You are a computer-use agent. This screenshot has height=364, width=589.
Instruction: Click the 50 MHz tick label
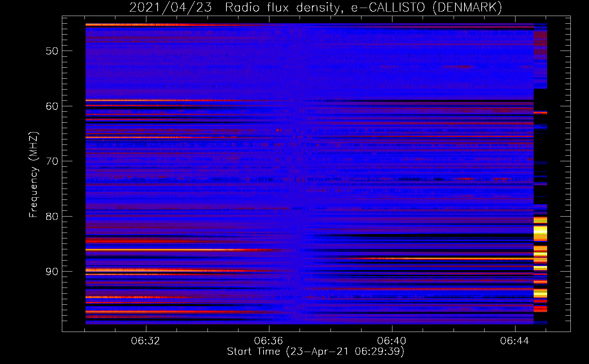pyautogui.click(x=52, y=51)
